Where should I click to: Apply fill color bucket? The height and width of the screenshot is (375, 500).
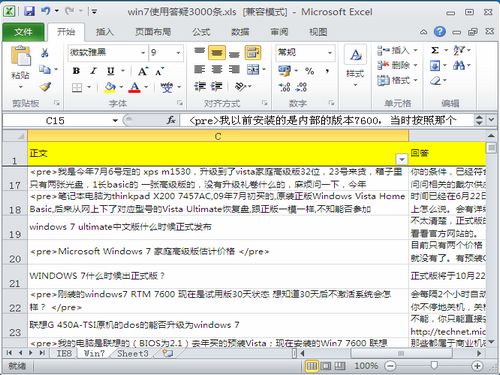click(x=110, y=87)
